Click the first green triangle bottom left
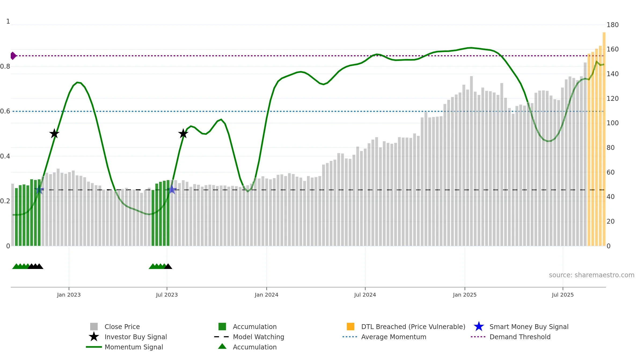The width and height of the screenshot is (644, 362). coord(16,267)
